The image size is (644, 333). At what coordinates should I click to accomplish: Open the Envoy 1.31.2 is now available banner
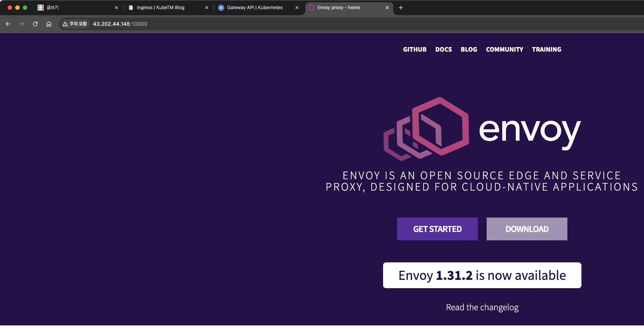click(482, 275)
